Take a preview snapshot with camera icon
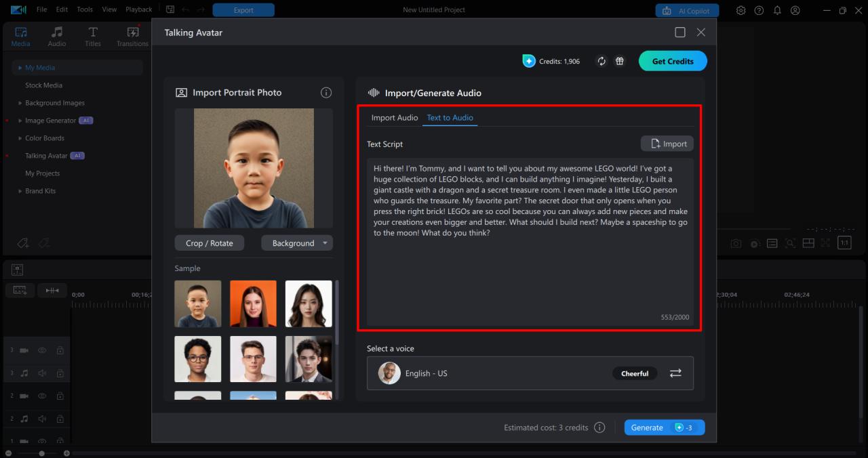868x458 pixels. tap(736, 243)
